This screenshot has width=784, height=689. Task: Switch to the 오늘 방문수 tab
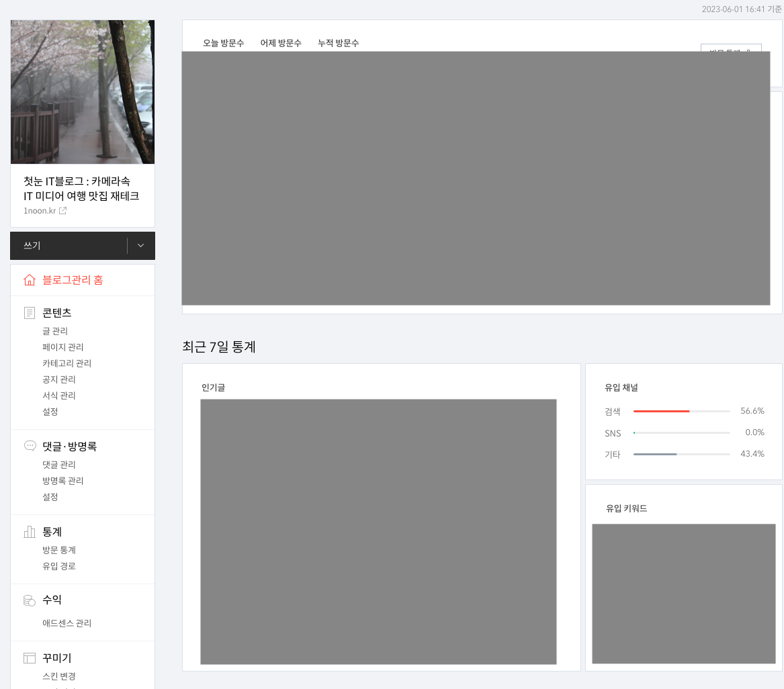pyautogui.click(x=223, y=43)
